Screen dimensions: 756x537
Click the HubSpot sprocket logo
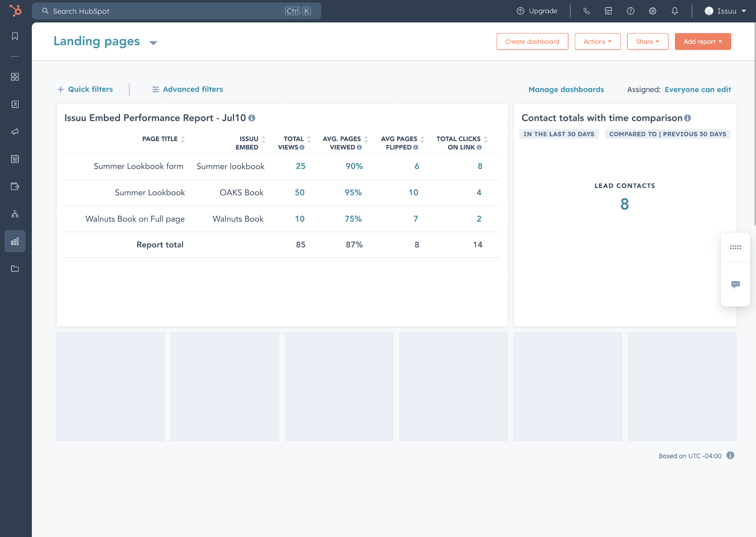pyautogui.click(x=15, y=10)
